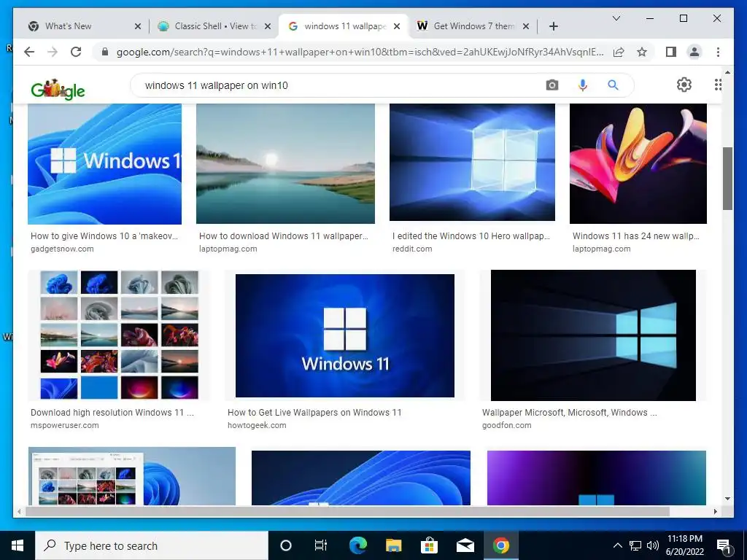Click the howtogeek.com source text
Screen dimensions: 747x560
pos(257,425)
